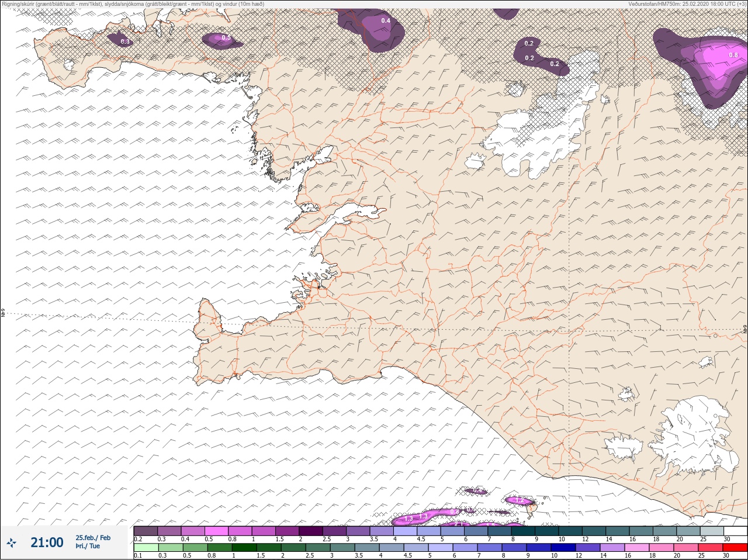The width and height of the screenshot is (748, 560).
Task: Pick the darkest purple swatch between 2 and 2.5
Action: (x=312, y=530)
